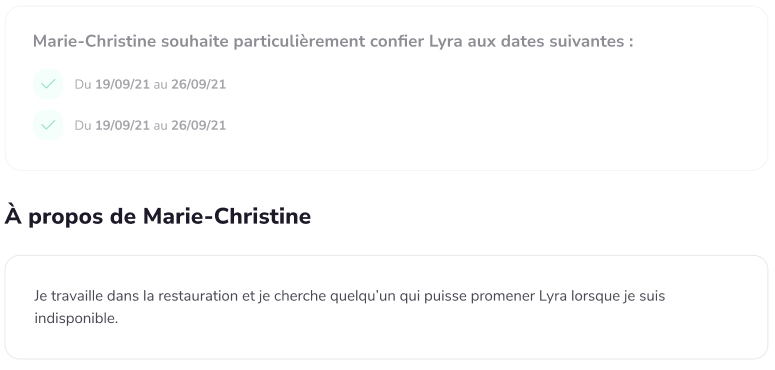Select the lower row's 19/09/21 start date

pyautogui.click(x=122, y=125)
